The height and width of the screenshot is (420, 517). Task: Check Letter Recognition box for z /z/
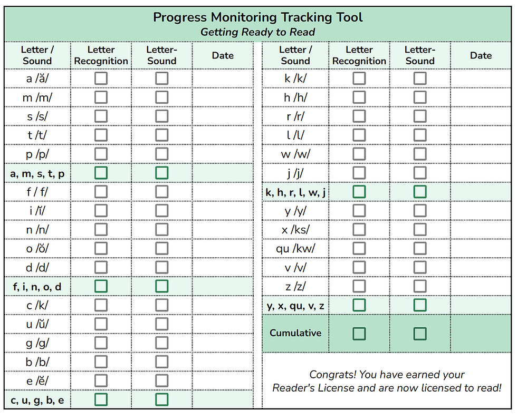point(359,286)
